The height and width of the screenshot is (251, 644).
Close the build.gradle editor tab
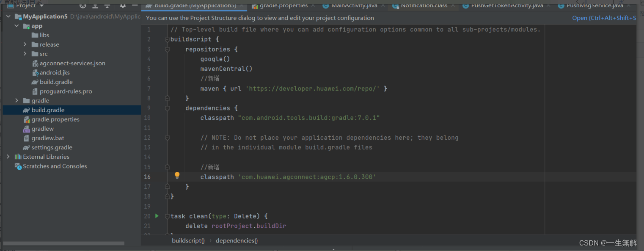click(242, 6)
